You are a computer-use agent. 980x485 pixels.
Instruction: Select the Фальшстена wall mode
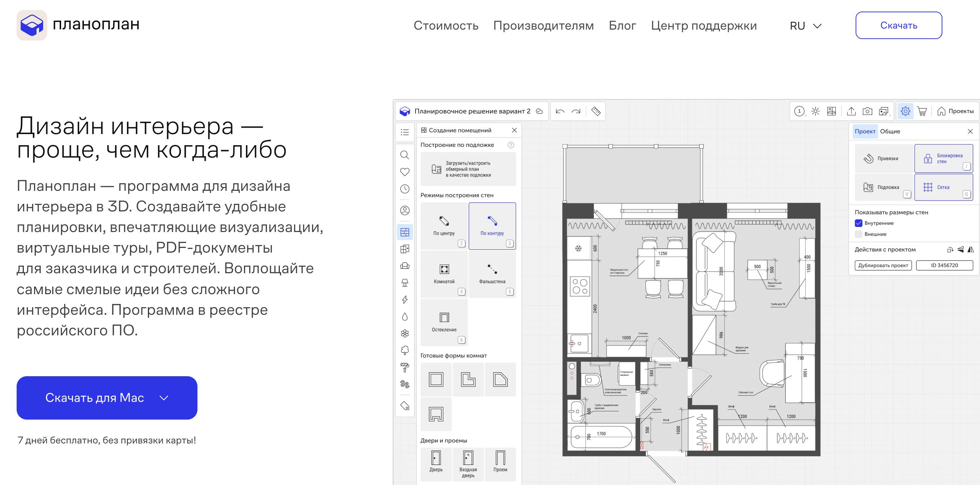(x=492, y=274)
